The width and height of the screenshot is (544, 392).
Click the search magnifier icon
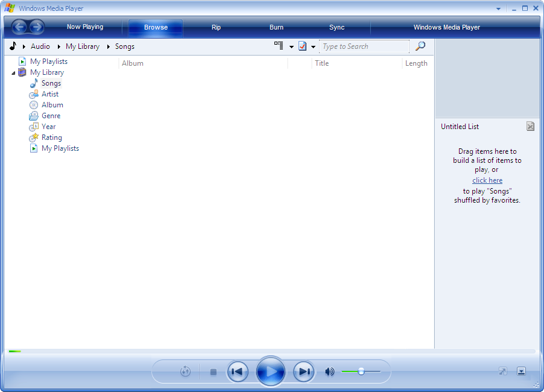tap(420, 46)
